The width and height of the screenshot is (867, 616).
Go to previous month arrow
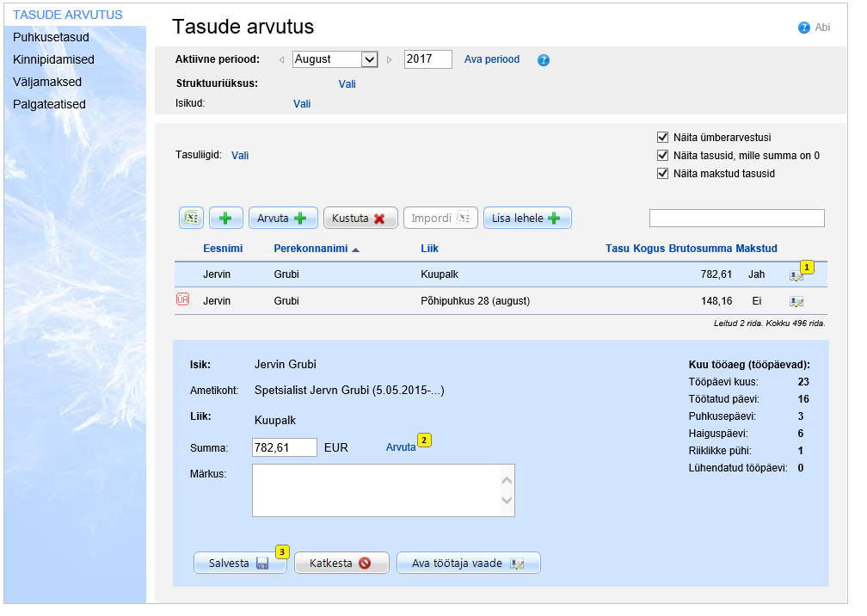coord(281,60)
